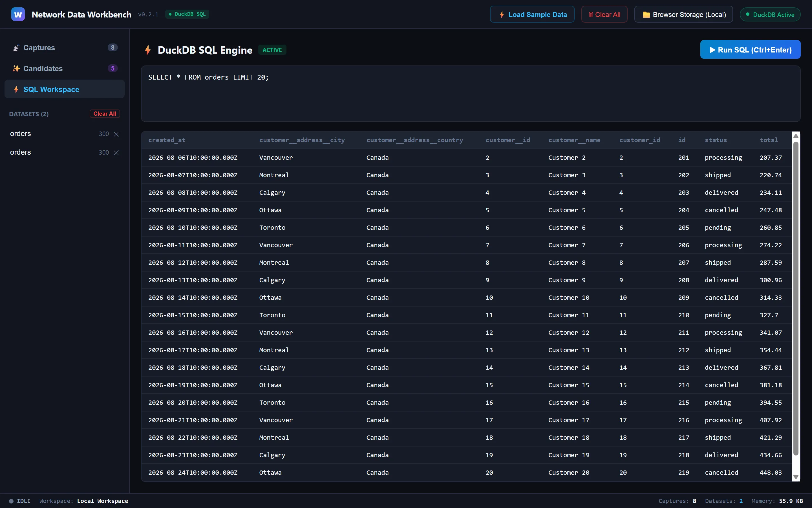Click the v0.2.1 version label
This screenshot has width=812, height=508.
pyautogui.click(x=148, y=14)
